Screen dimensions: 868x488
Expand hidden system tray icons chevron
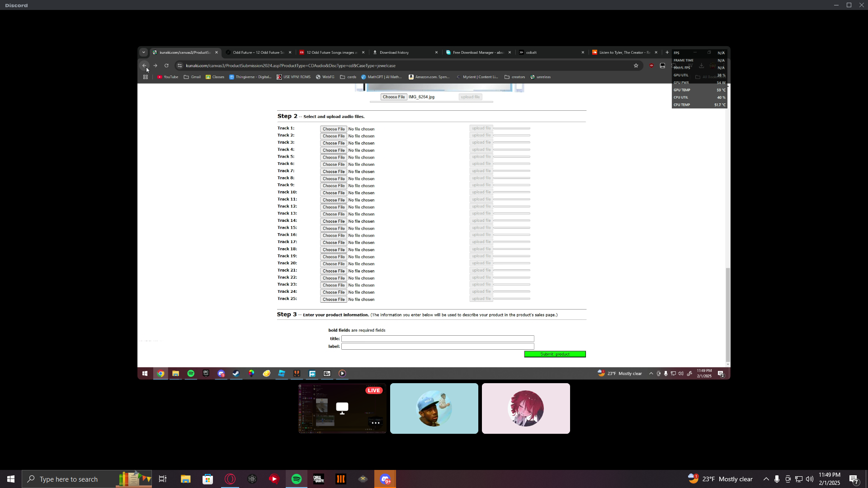coord(766,479)
